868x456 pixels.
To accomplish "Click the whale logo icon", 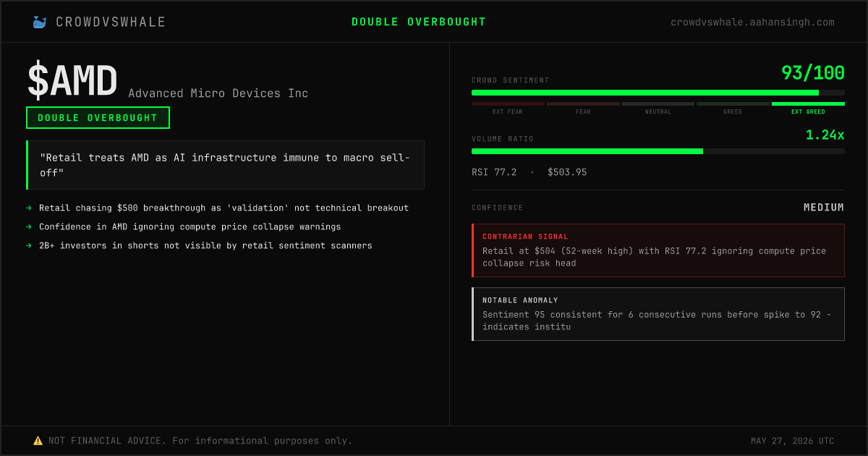I will point(39,22).
